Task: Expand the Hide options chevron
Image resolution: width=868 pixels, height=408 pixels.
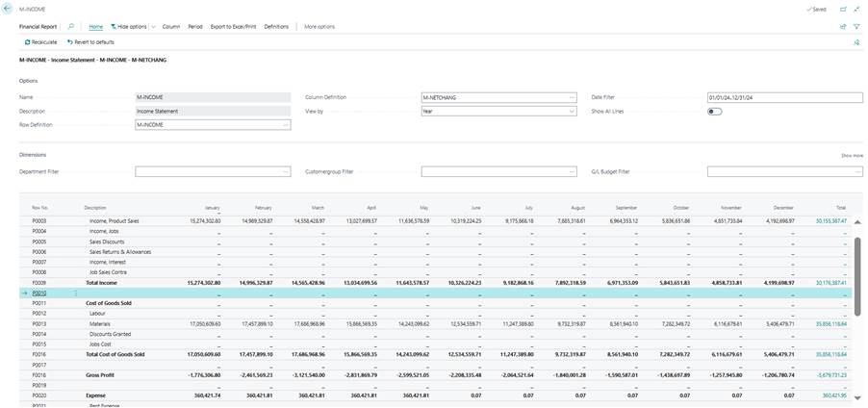Action: (x=154, y=27)
